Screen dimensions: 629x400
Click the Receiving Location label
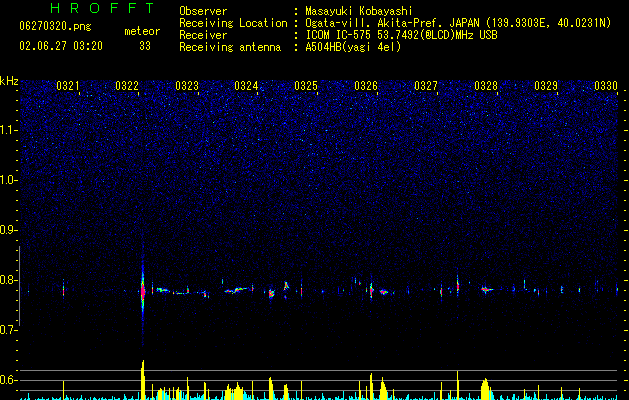233,23
